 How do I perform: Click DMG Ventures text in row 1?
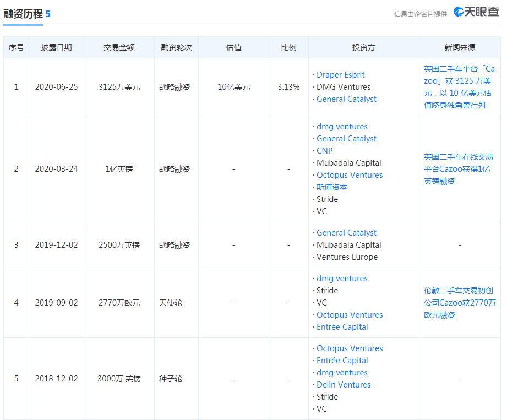344,87
